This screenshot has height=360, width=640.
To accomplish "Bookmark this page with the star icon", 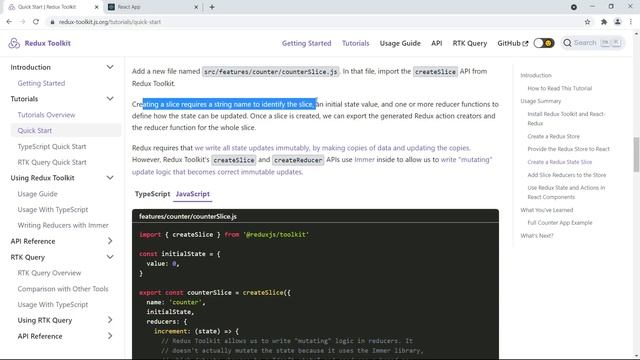I will coord(587,22).
